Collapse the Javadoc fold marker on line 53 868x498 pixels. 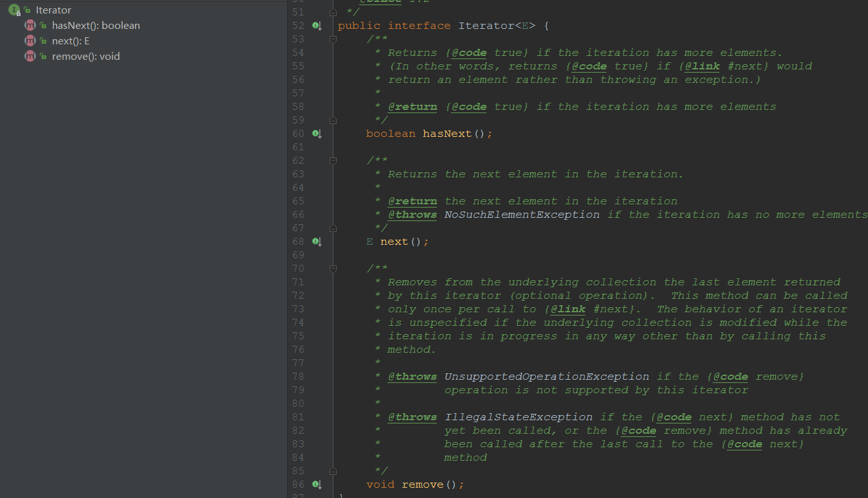pos(333,39)
